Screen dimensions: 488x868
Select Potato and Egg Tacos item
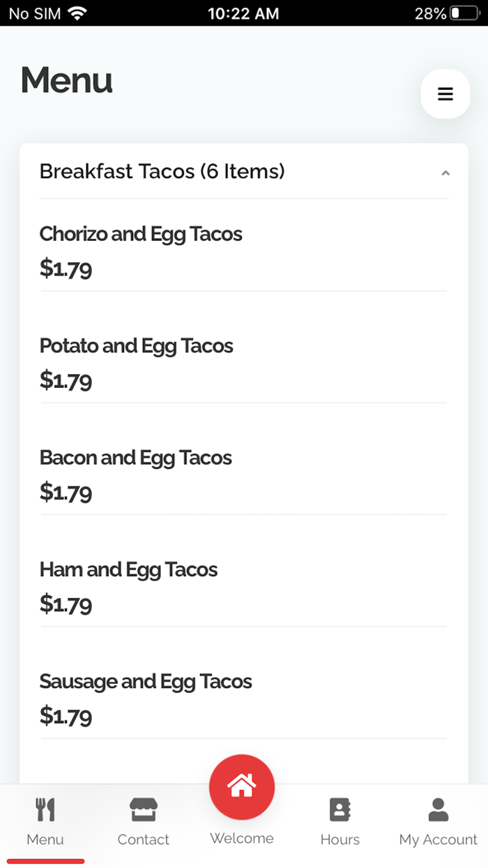[x=243, y=361]
